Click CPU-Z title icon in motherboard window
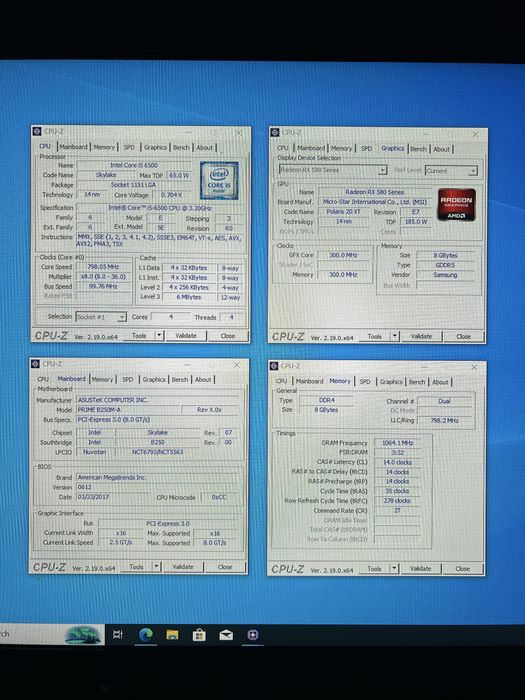This screenshot has height=700, width=525. coord(35,363)
